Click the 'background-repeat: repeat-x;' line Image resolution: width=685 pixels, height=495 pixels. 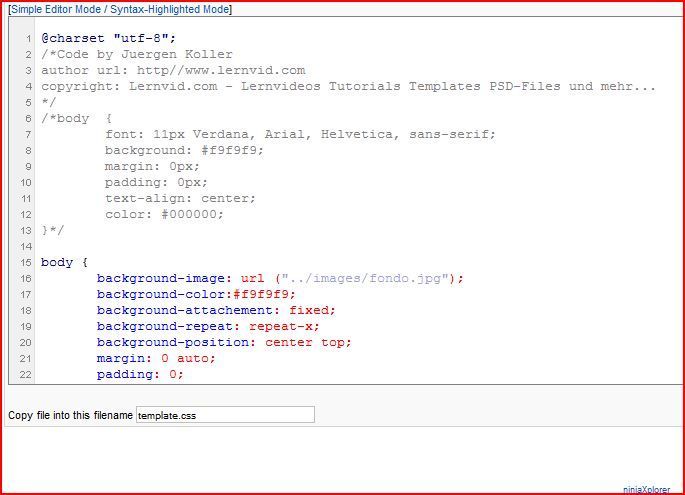[208, 326]
